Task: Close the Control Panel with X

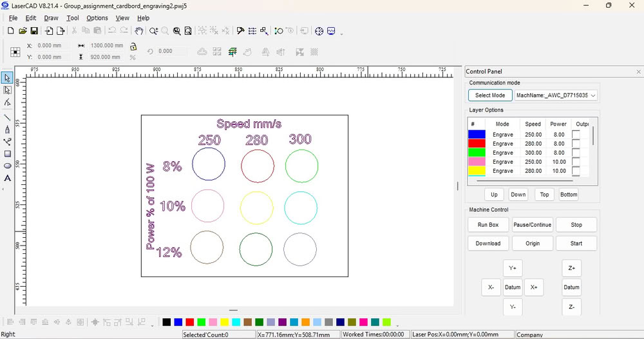Action: tap(638, 72)
